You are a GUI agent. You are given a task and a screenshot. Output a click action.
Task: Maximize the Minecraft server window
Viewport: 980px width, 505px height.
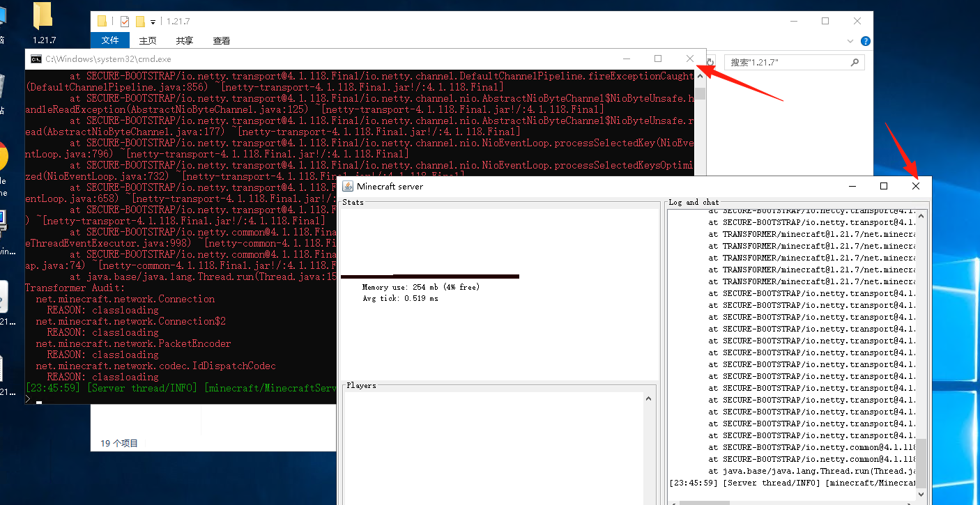884,186
